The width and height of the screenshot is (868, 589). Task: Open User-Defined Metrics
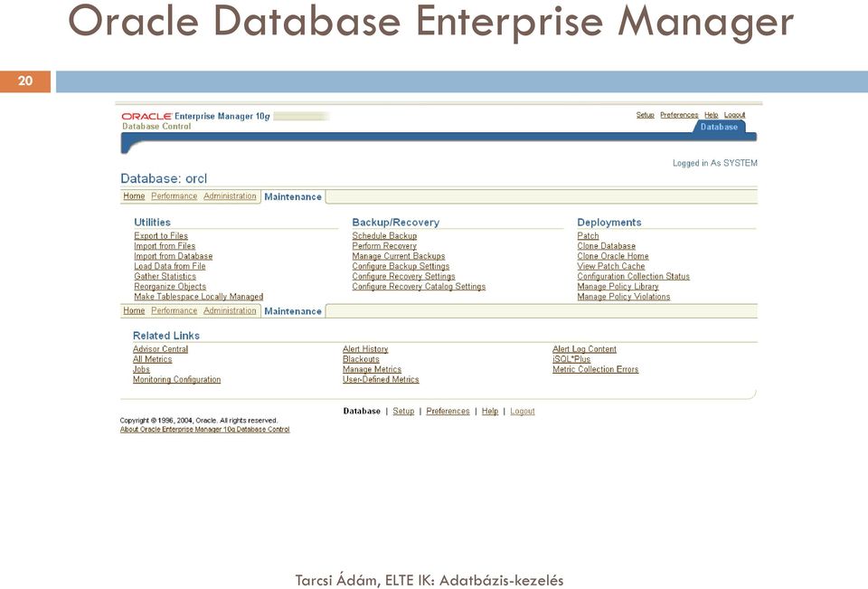(x=381, y=380)
